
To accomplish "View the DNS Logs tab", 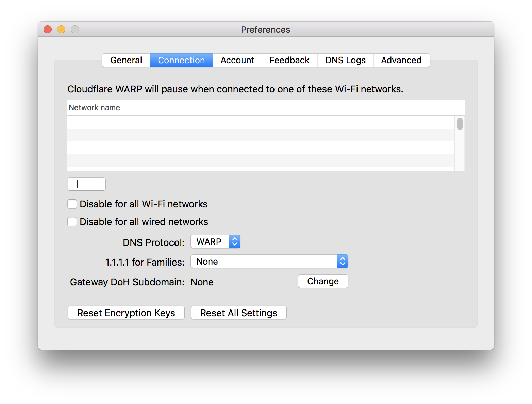I will pyautogui.click(x=346, y=60).
